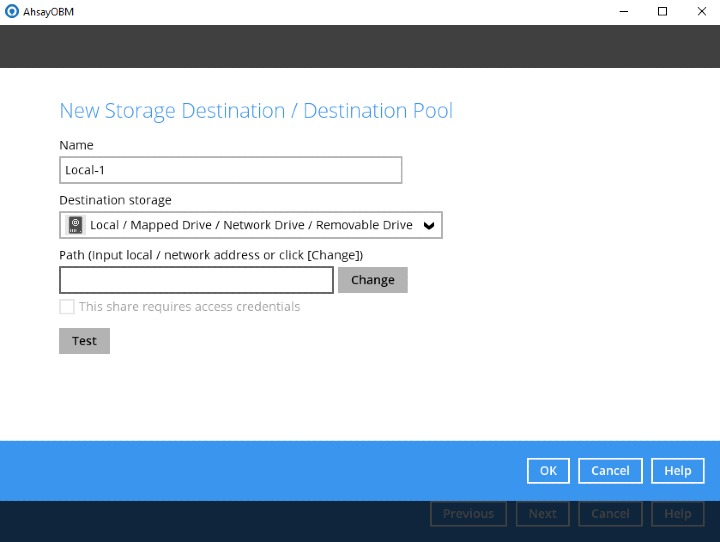Screen dimensions: 720x542
Task: Click the AhsayOBM logo in title bar
Action: (11, 12)
